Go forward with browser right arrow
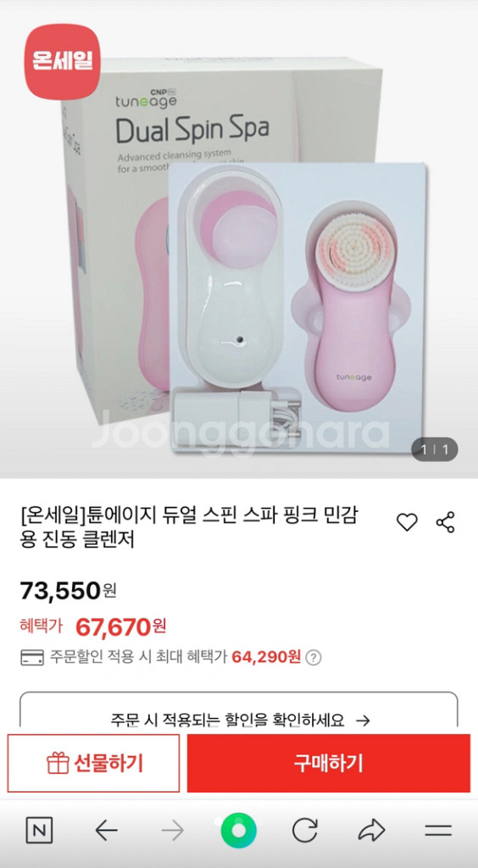 click(x=173, y=830)
